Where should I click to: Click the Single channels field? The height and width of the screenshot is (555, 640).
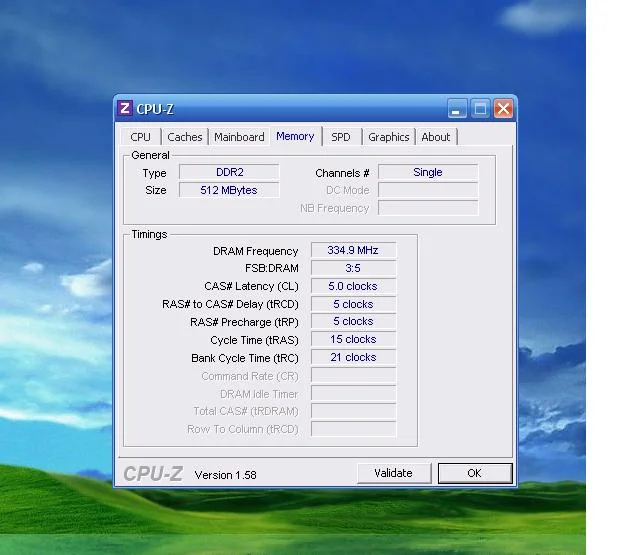click(428, 172)
